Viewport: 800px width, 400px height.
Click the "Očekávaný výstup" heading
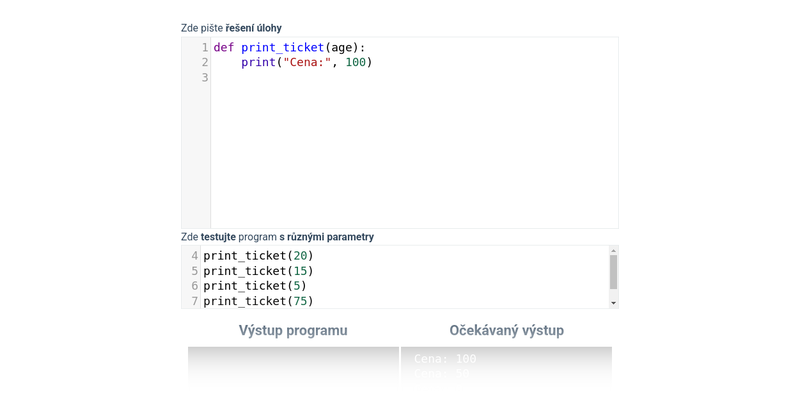506,330
